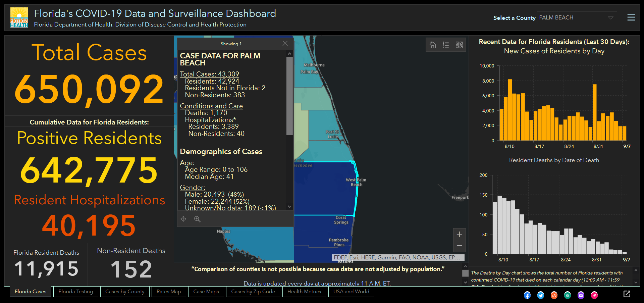The height and width of the screenshot is (303, 644).
Task: Share dashboard via Twitter icon
Action: (541, 295)
